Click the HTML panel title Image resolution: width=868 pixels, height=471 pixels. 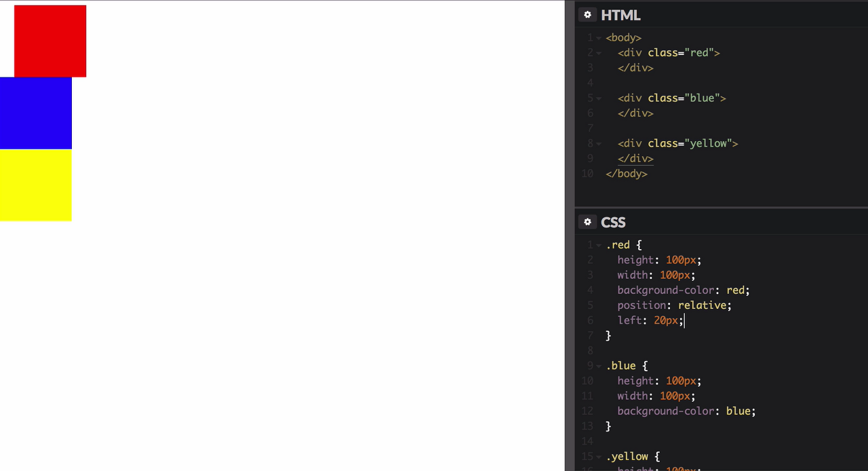click(620, 15)
